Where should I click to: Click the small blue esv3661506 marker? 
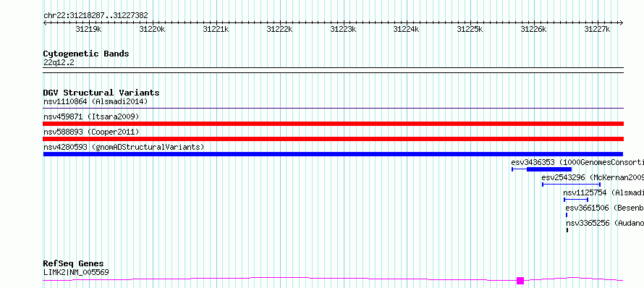coord(567,215)
